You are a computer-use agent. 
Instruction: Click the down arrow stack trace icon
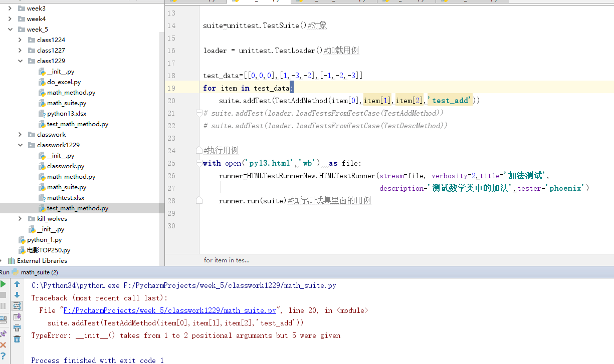pos(17,295)
